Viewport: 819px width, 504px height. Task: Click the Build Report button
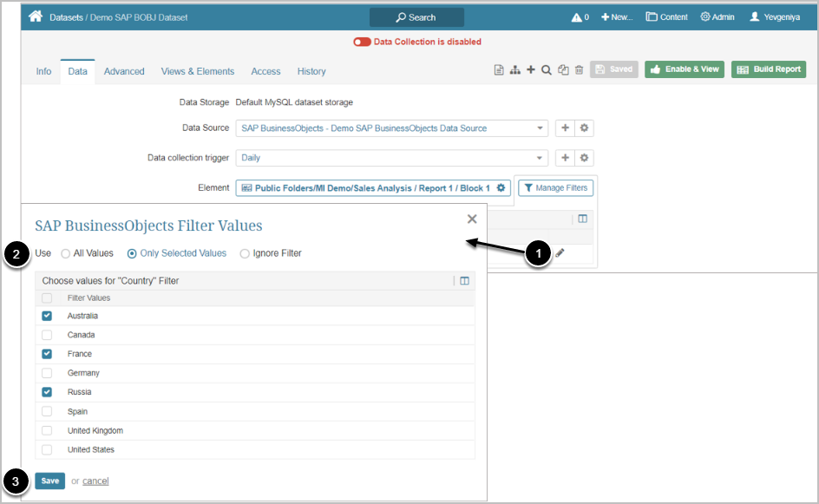769,69
